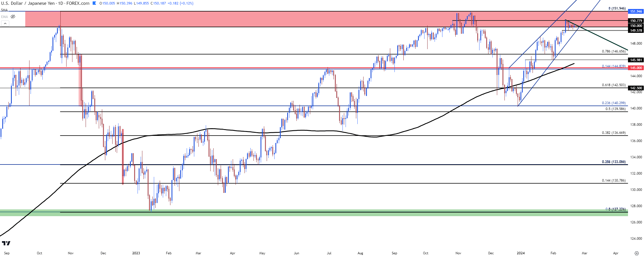Screen dimensions: 644x256
Task: Click the Jul label on the time axis
Action: pos(329,253)
